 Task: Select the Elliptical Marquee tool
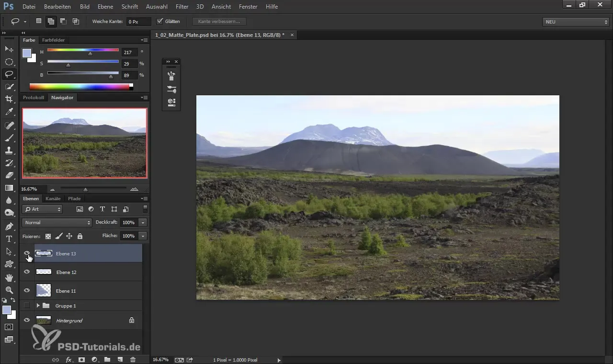click(9, 62)
